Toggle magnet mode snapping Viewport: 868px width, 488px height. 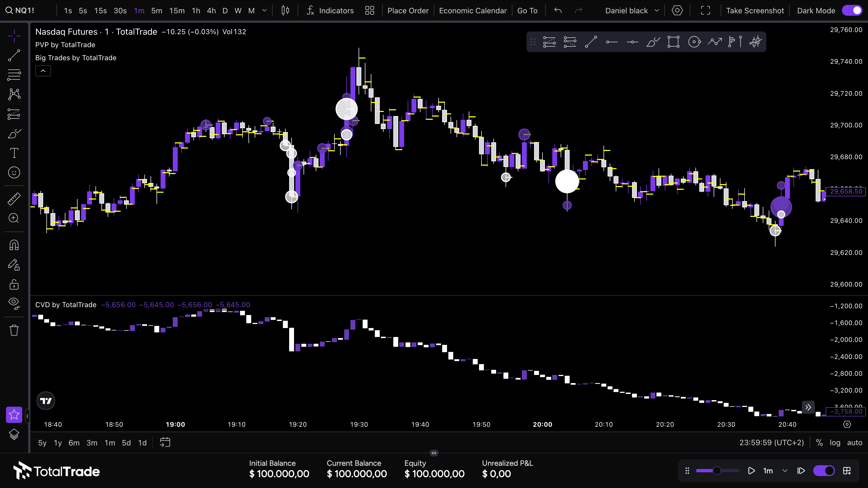(x=14, y=245)
